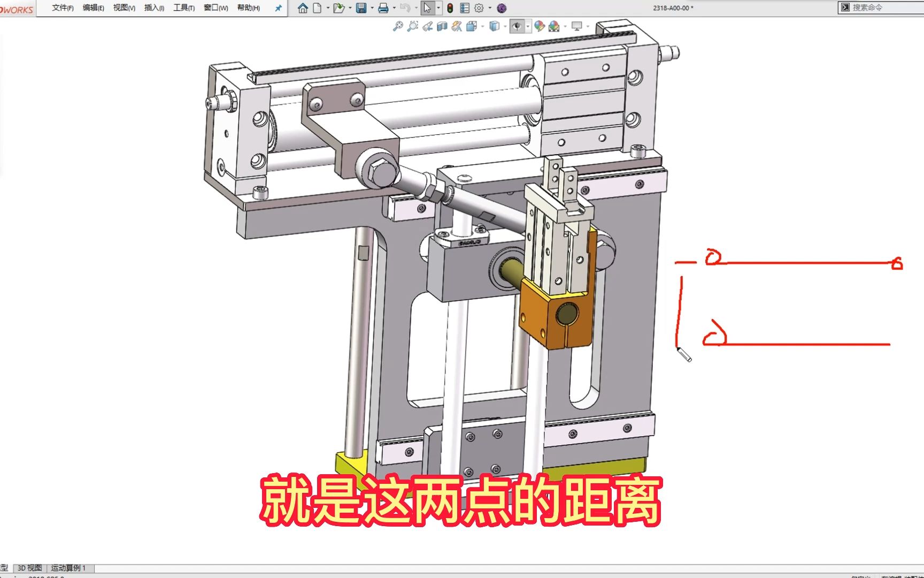Click the Previous View icon
The width and height of the screenshot is (924, 578).
click(x=427, y=26)
